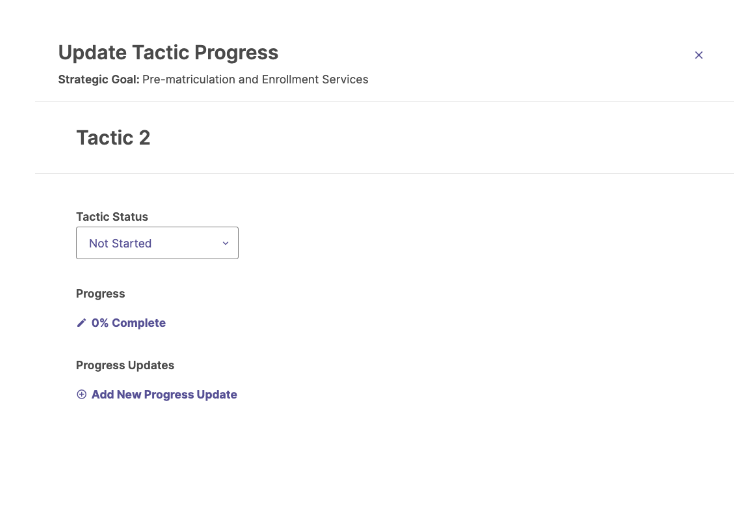
Task: Click the Progress Updates section label
Action: point(125,365)
